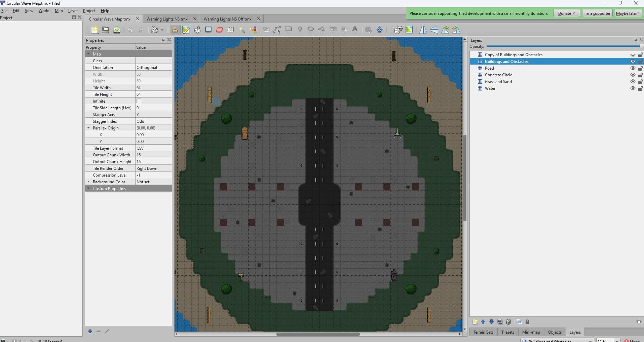Open the Orientation value dropdown
Image resolution: width=644 pixels, height=342 pixels.
[x=153, y=67]
